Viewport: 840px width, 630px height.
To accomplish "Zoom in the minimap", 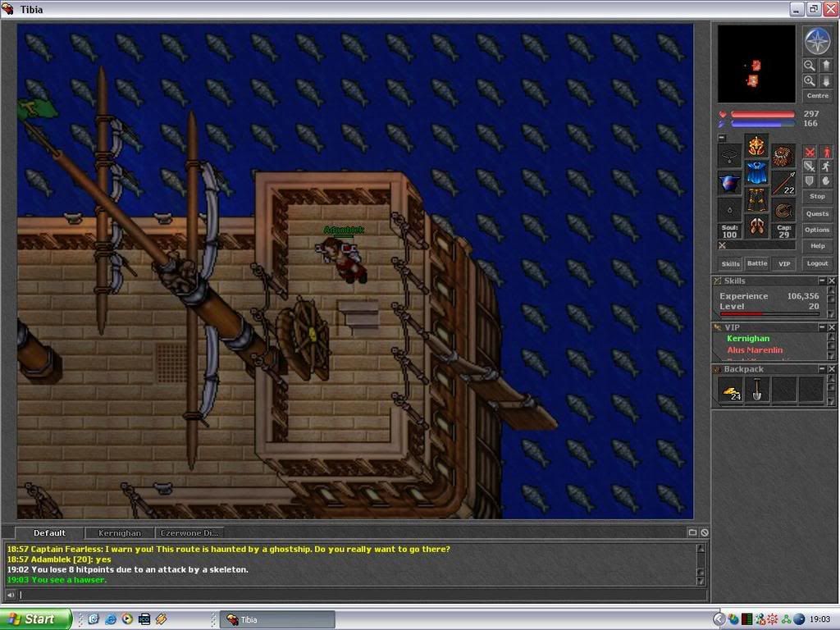I will [x=810, y=81].
